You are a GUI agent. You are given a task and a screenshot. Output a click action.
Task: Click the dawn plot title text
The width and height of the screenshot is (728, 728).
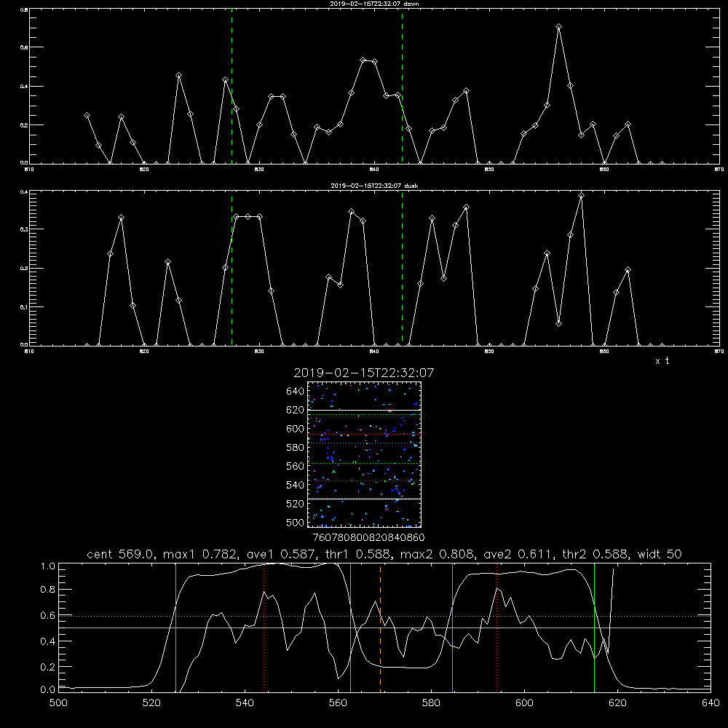pos(374,4)
